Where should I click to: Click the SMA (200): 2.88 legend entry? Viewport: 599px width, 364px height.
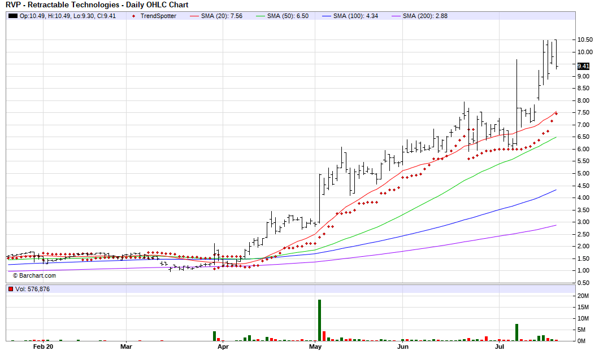tap(425, 16)
